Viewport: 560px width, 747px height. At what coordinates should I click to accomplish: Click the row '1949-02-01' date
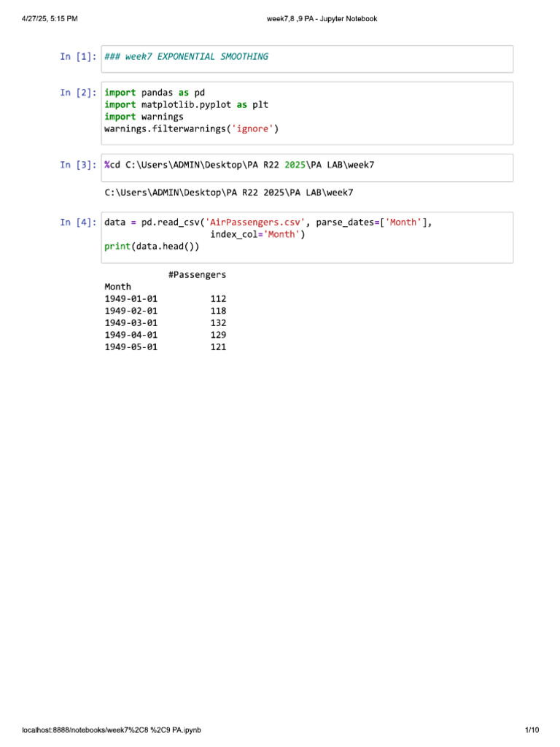[x=131, y=311]
